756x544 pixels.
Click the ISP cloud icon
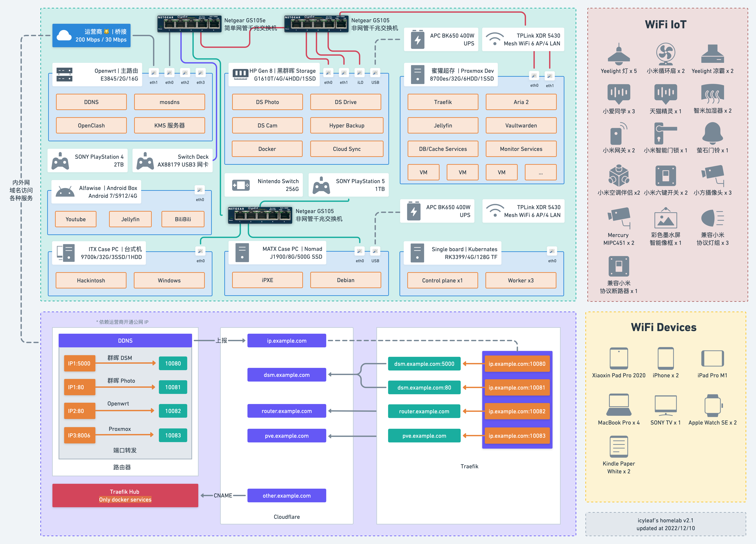point(64,35)
